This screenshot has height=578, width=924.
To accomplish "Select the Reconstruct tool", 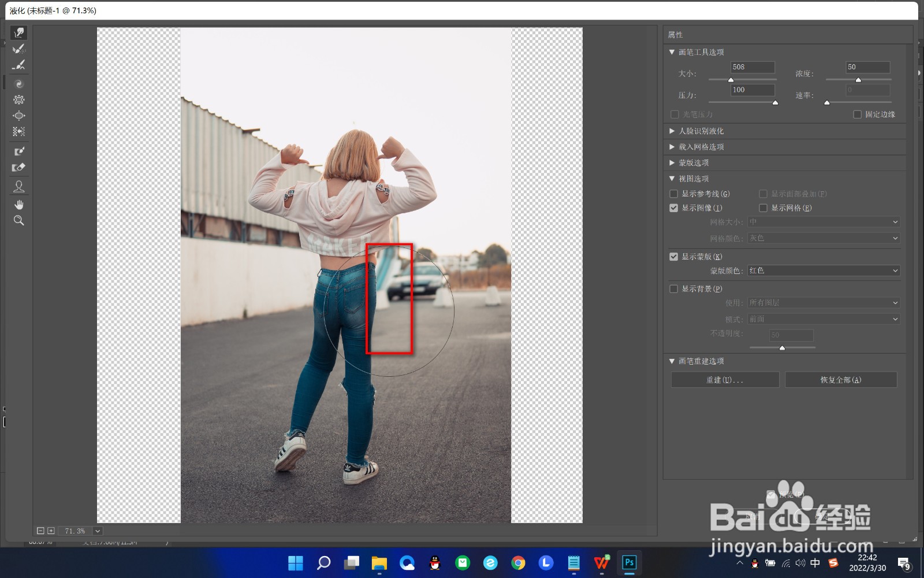I will point(18,49).
